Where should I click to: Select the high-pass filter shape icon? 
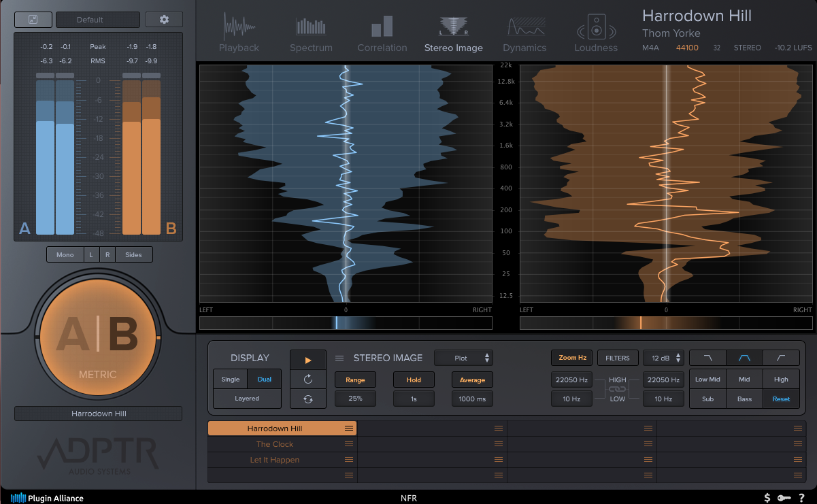coord(781,358)
